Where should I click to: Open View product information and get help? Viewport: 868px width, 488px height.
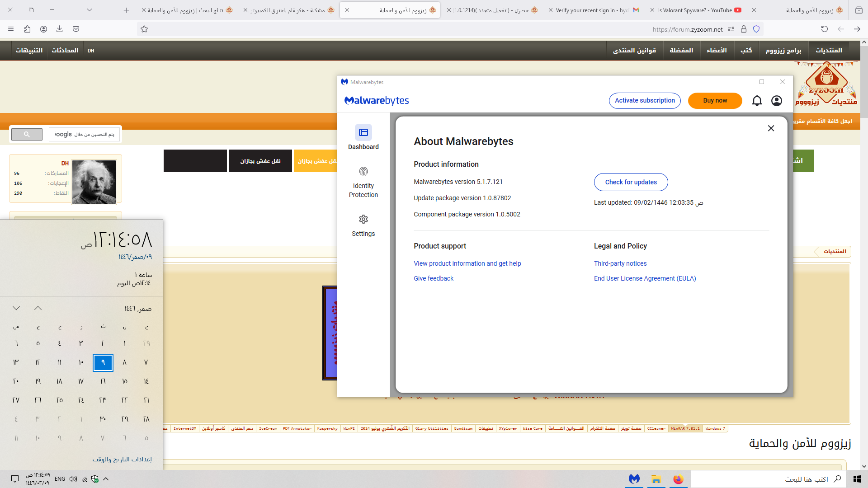tap(467, 263)
